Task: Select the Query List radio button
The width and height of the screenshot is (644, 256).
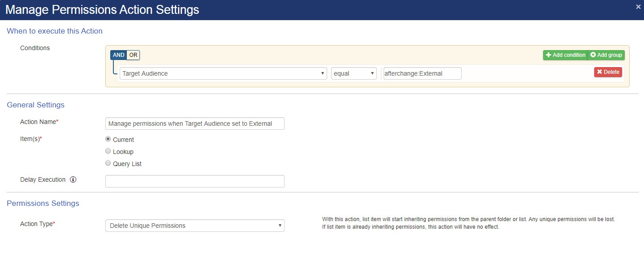Action: pos(108,163)
